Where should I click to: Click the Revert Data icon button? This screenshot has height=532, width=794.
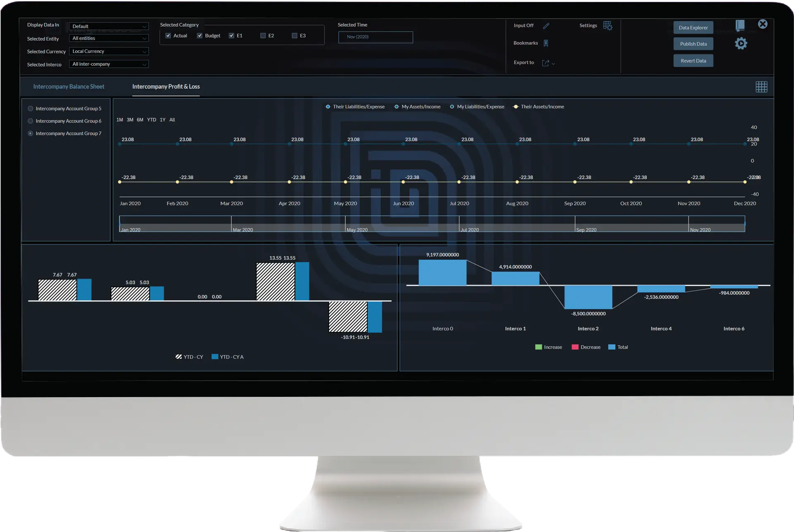click(x=693, y=60)
